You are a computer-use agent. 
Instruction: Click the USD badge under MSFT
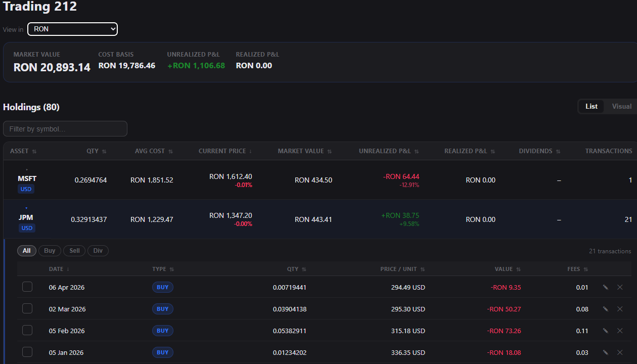(x=27, y=189)
